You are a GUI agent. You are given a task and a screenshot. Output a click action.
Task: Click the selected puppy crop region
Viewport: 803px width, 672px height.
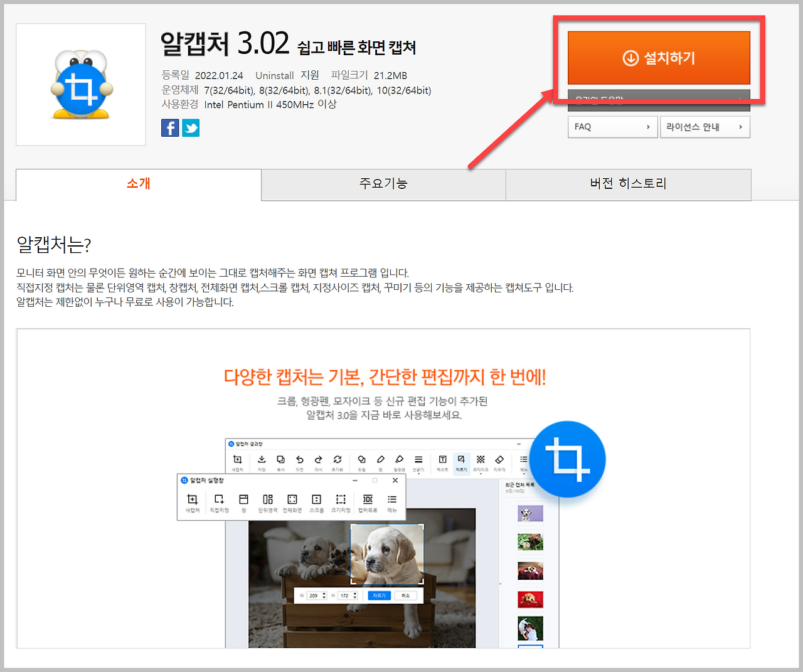point(386,554)
